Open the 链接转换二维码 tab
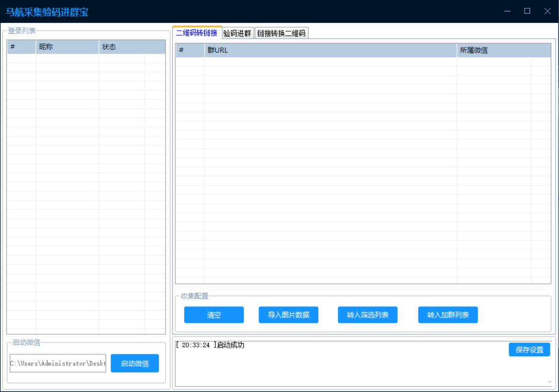This screenshot has height=392, width=559. click(x=281, y=33)
